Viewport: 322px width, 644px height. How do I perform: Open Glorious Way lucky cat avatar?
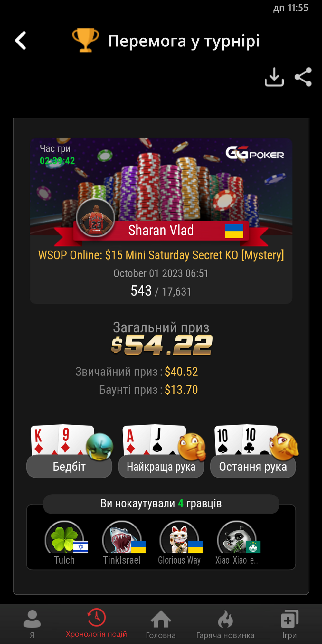[179, 538]
